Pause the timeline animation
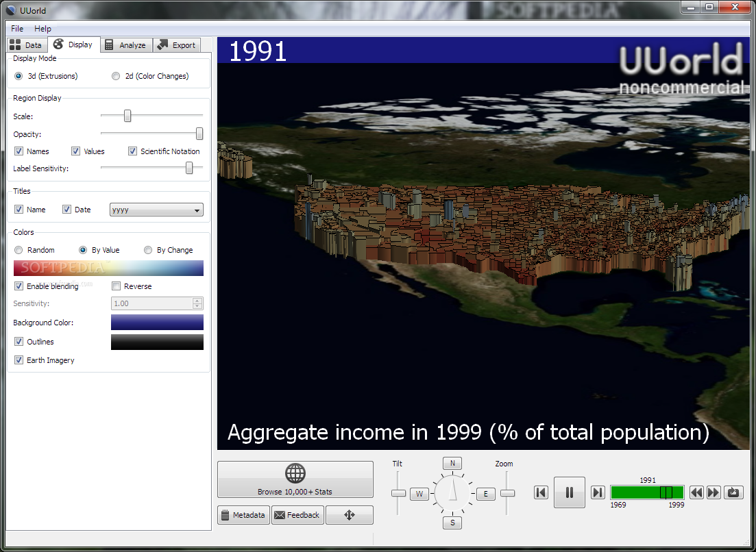The image size is (756, 552). [570, 492]
